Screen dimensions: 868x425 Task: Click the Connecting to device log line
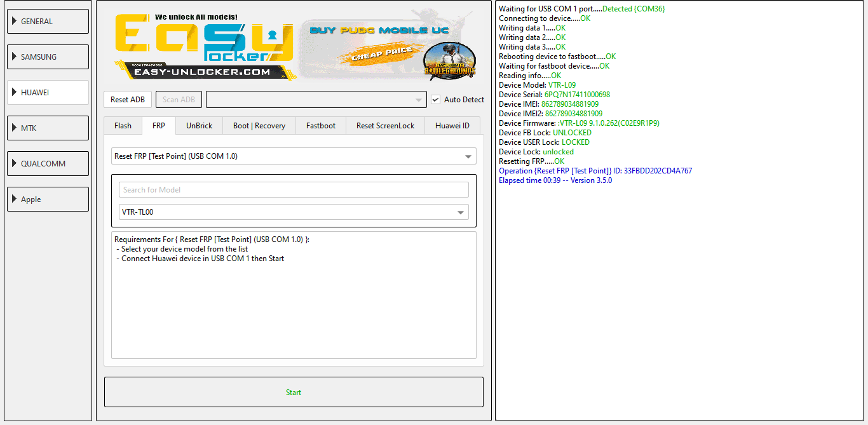click(x=545, y=18)
